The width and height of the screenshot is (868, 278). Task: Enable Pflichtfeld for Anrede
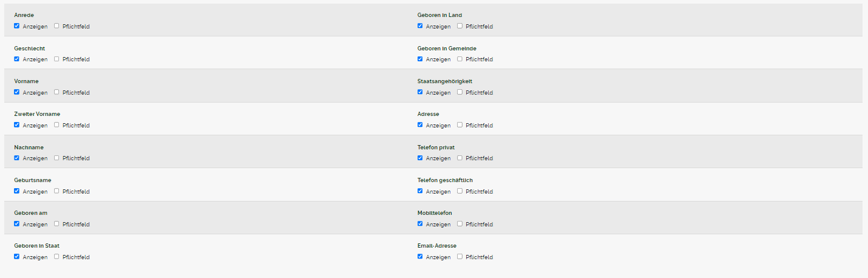tap(57, 26)
